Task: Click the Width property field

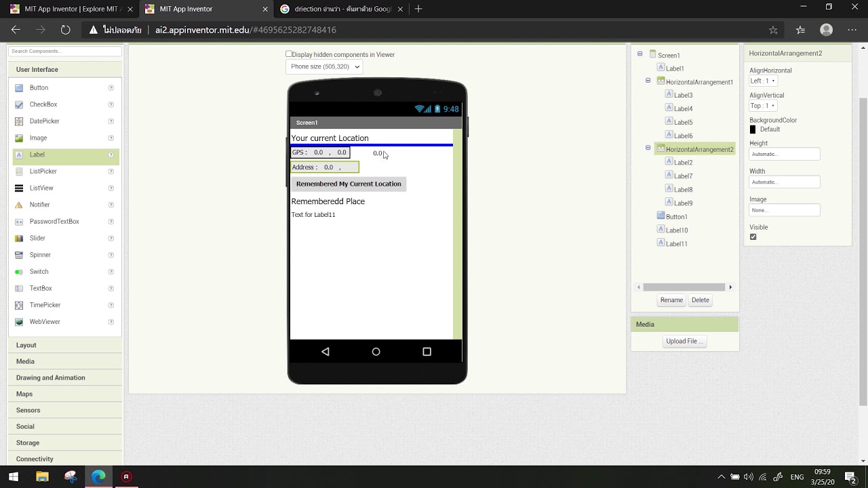Action: click(785, 182)
